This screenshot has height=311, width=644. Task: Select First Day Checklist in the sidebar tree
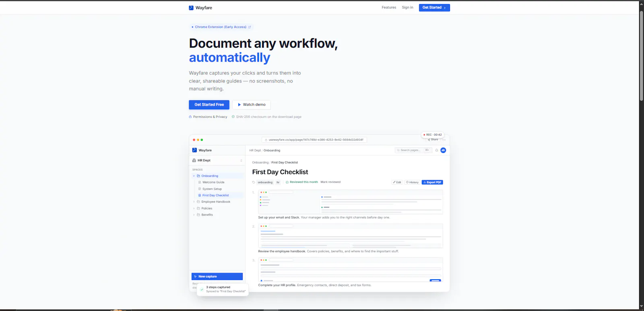(x=215, y=196)
